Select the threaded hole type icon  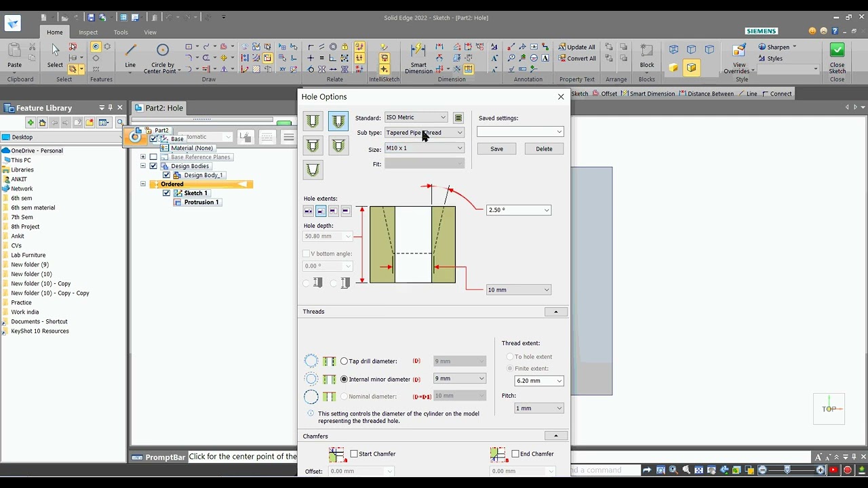pos(338,121)
